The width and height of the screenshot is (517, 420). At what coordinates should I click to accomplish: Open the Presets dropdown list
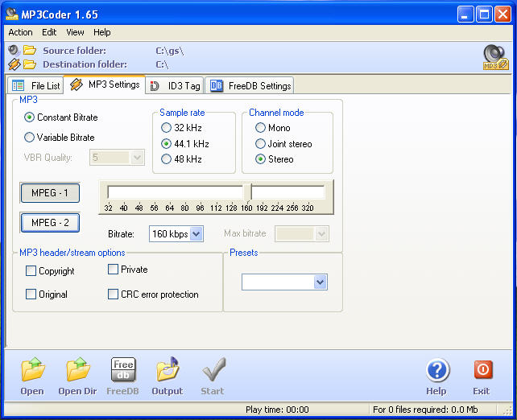click(x=321, y=282)
